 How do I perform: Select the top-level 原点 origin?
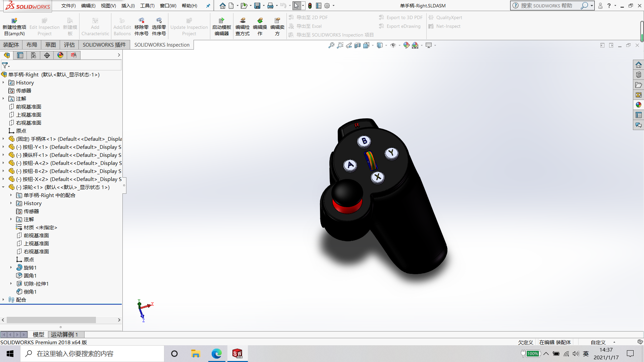click(x=21, y=131)
